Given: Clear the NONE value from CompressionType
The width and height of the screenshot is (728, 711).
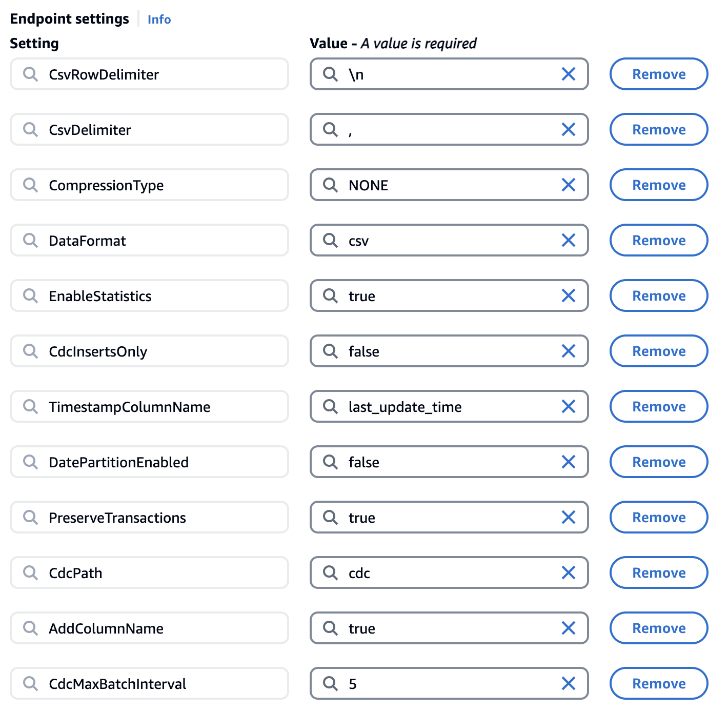Looking at the screenshot, I should point(568,185).
